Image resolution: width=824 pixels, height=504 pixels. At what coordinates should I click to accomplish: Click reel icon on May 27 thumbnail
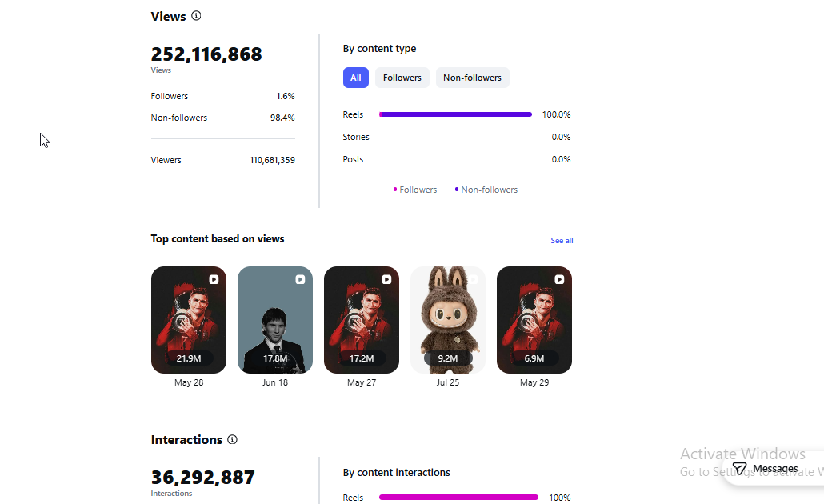[386, 279]
